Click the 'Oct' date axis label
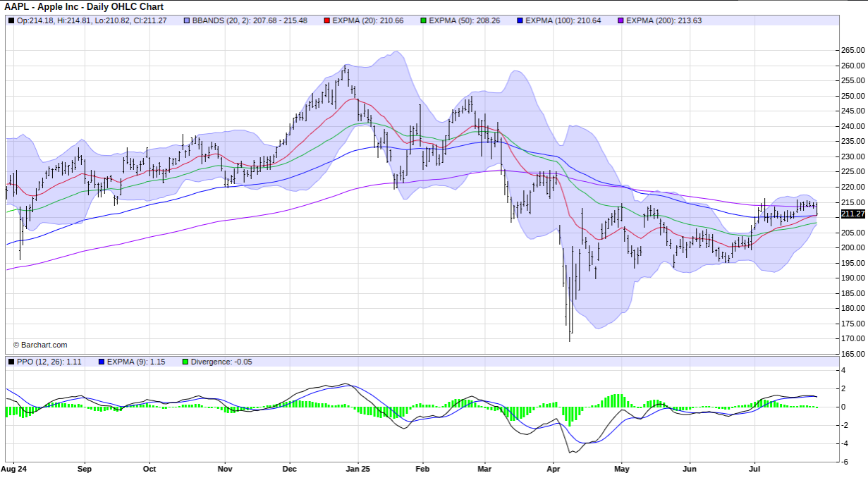This screenshot has height=485, width=868. click(149, 468)
